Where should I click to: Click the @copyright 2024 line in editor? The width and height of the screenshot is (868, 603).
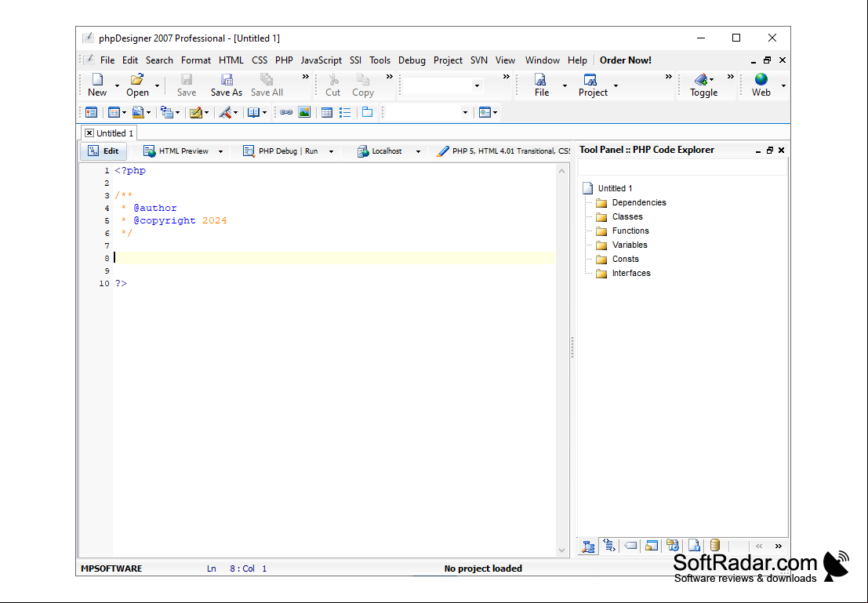pyautogui.click(x=174, y=220)
